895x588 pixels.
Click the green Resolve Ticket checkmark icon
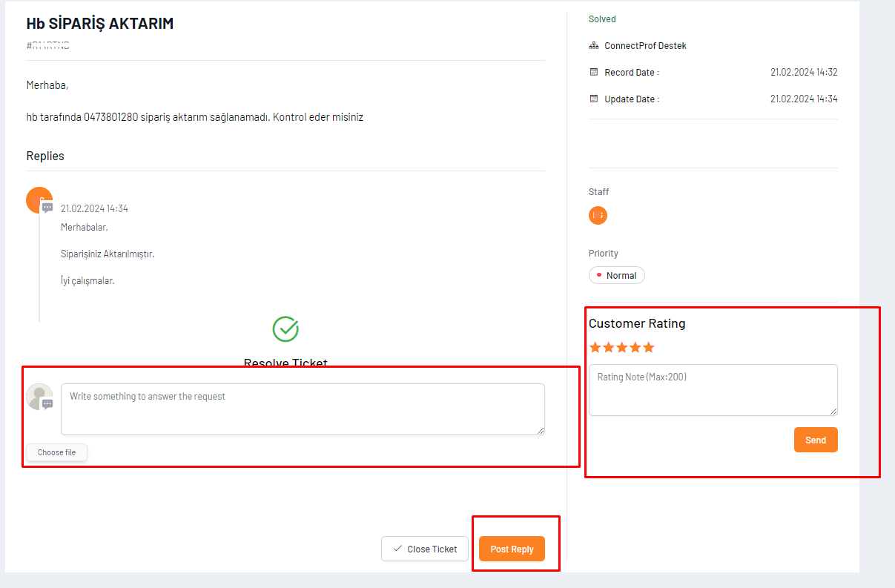(285, 329)
